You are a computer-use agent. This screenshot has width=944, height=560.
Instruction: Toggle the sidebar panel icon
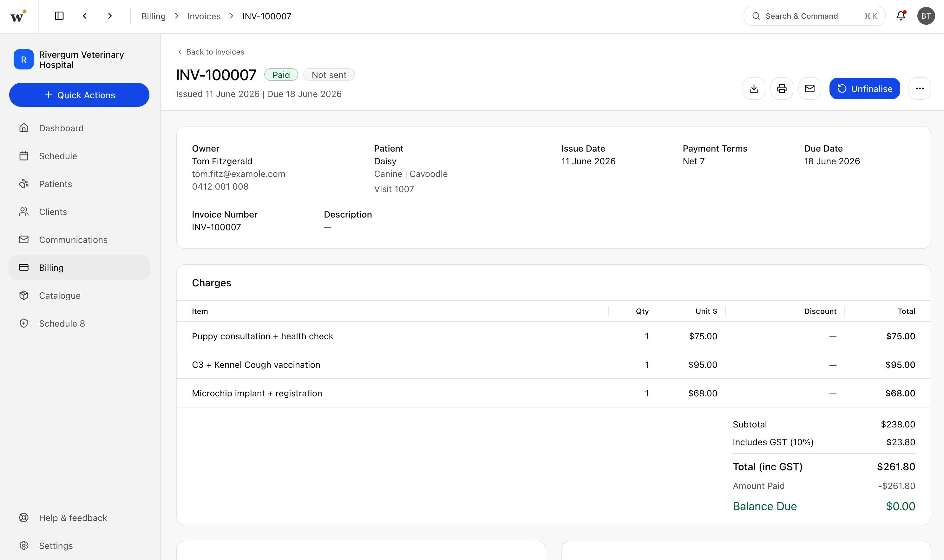[59, 16]
